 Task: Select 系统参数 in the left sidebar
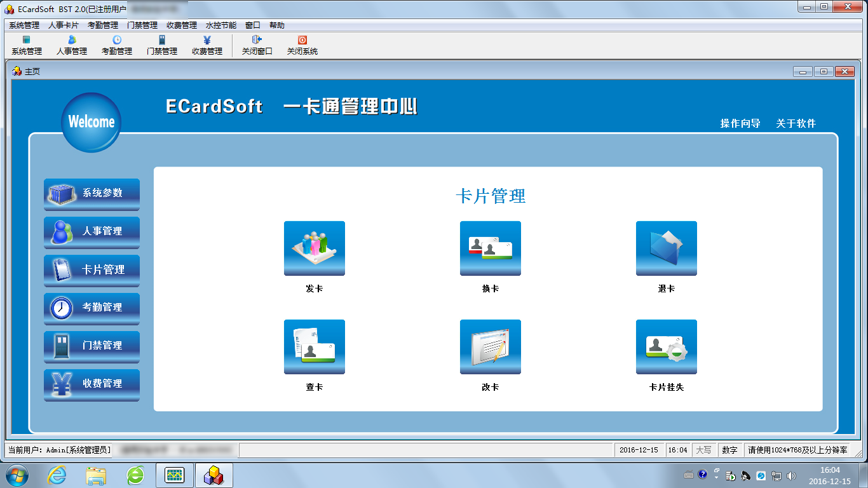click(92, 194)
